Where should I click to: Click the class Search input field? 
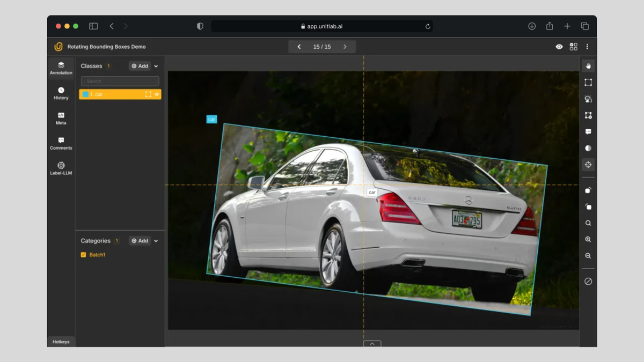pyautogui.click(x=120, y=81)
